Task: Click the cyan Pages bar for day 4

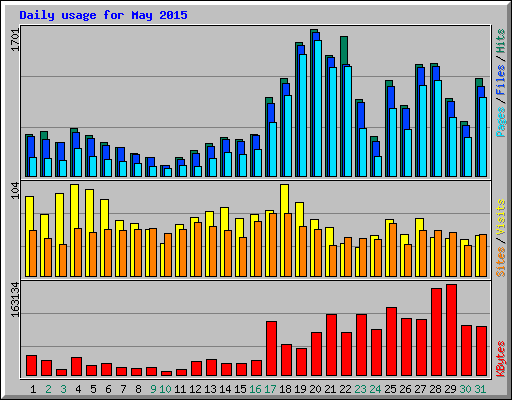Action: coord(78,162)
